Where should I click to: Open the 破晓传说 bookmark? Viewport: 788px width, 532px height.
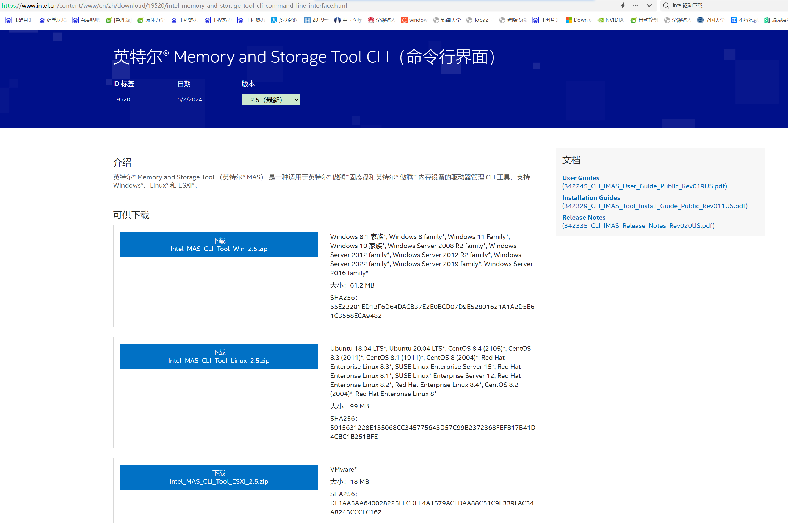pyautogui.click(x=513, y=20)
